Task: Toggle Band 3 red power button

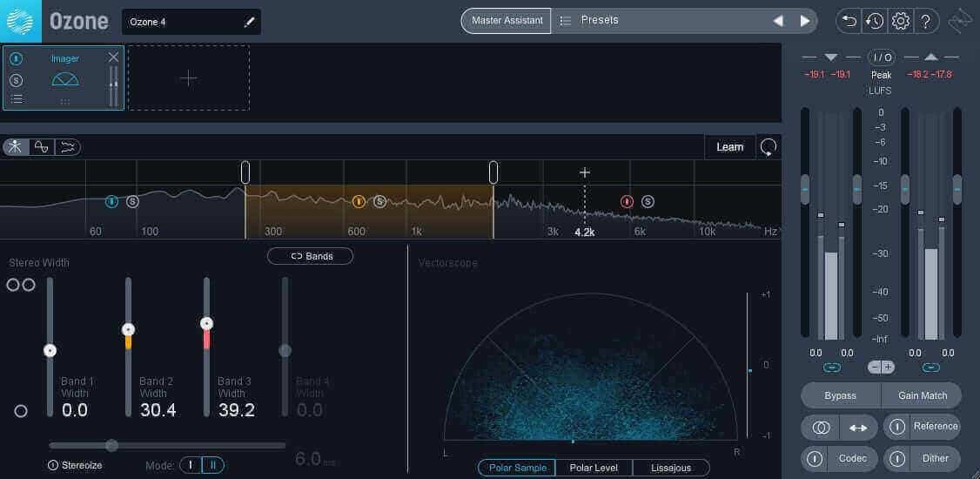Action: point(627,201)
